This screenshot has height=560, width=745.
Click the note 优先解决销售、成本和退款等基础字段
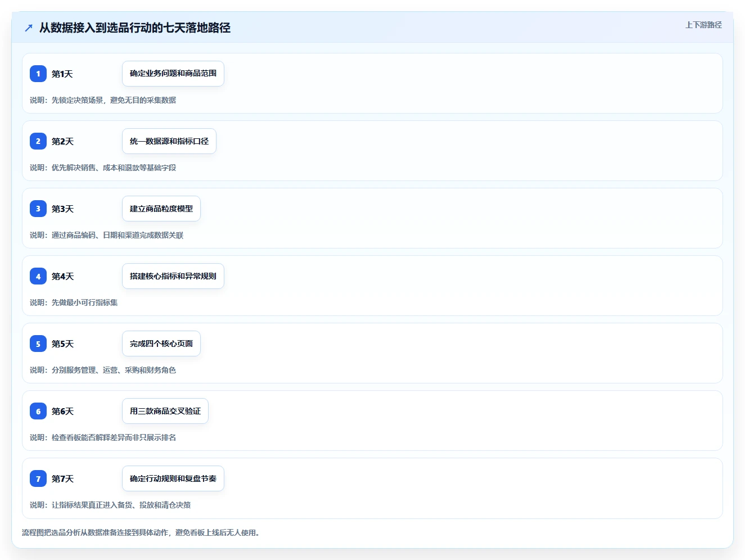pos(114,168)
